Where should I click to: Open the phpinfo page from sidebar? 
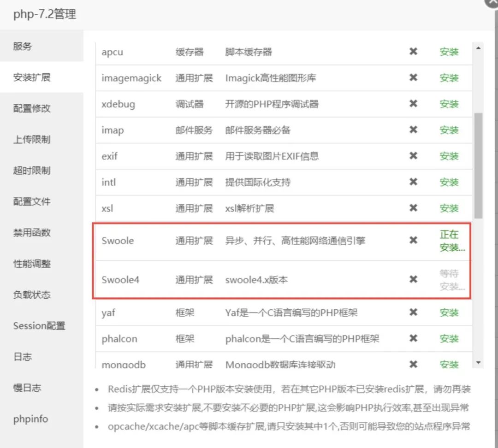(x=30, y=419)
